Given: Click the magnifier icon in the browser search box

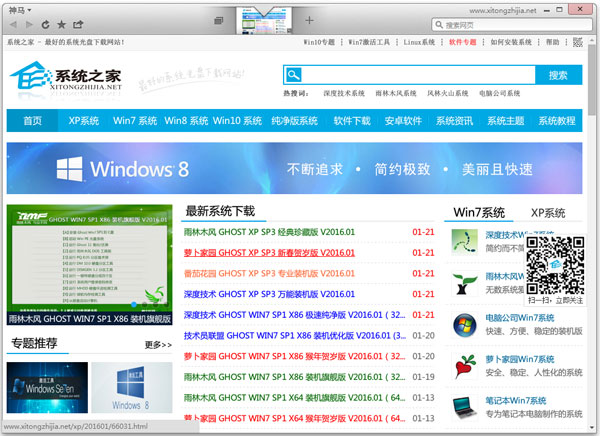Looking at the screenshot, I should click(439, 25).
